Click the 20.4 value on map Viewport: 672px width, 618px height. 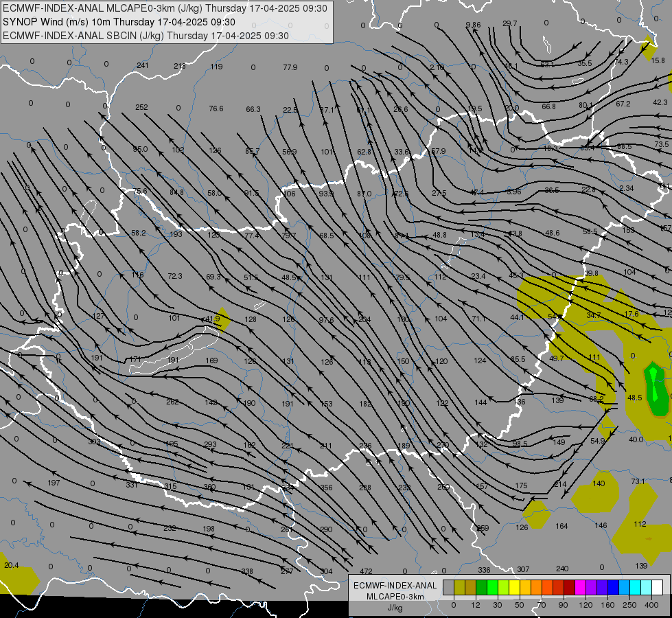click(12, 565)
